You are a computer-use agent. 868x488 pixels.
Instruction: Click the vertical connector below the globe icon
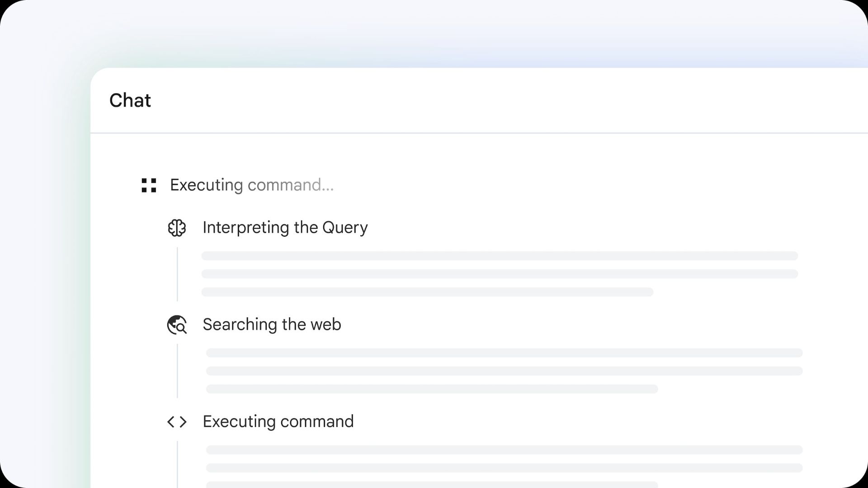tap(177, 371)
